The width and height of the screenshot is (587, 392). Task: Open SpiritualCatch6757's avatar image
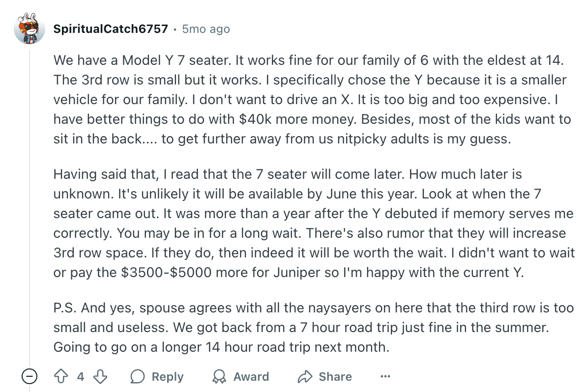coord(30,29)
